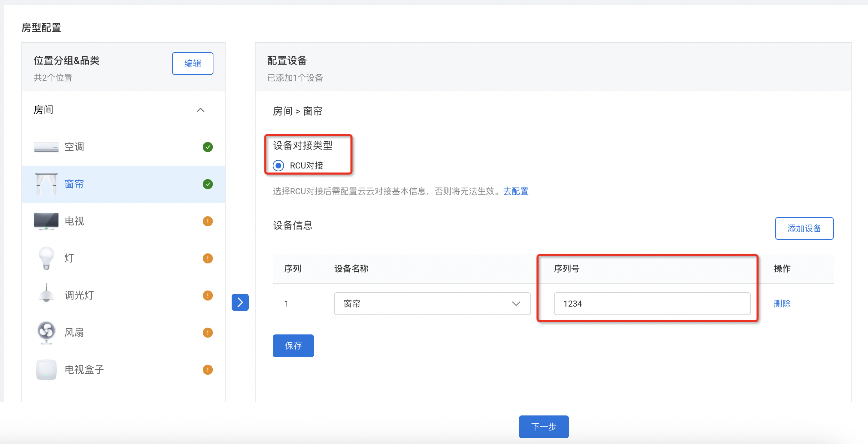Select 调光灯 in the category list
Image resolution: width=868 pixels, height=444 pixels.
click(79, 295)
